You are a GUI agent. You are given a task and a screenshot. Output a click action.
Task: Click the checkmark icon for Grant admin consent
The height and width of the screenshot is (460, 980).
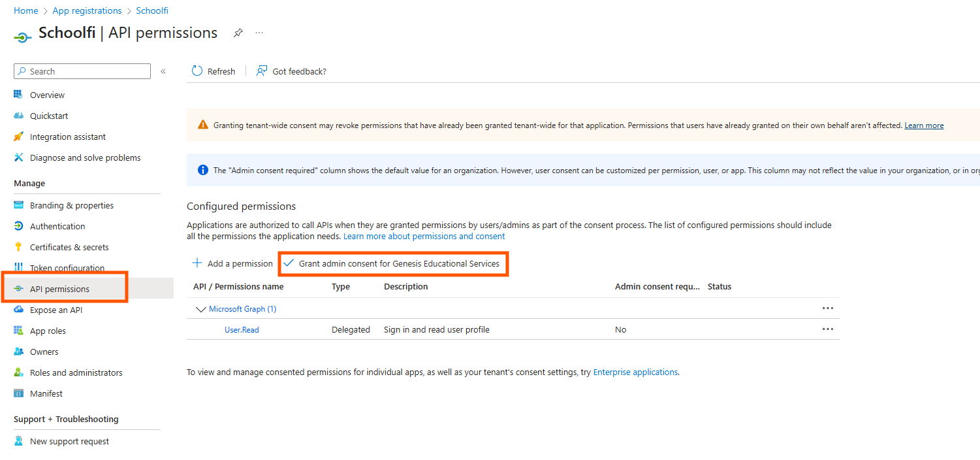click(x=289, y=263)
